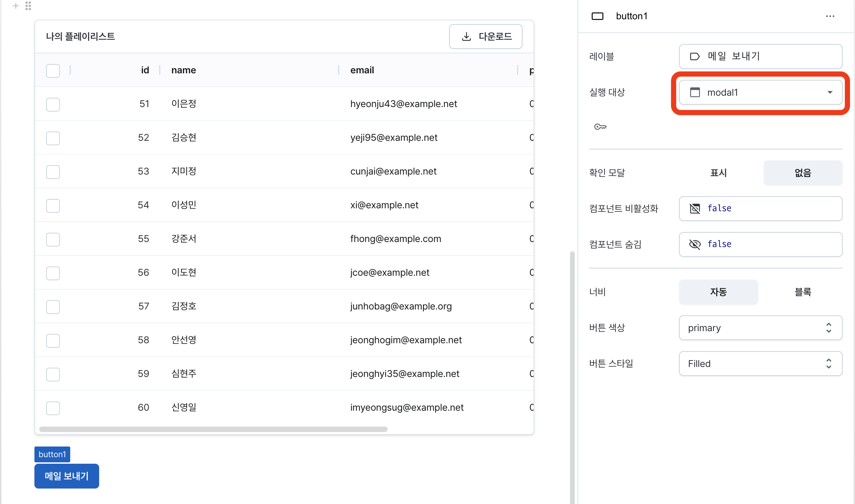Set 너비 to 자동
855x504 pixels.
point(718,292)
